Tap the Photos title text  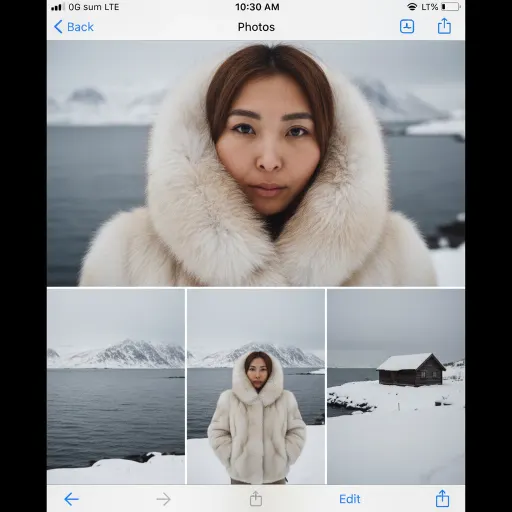(x=256, y=27)
